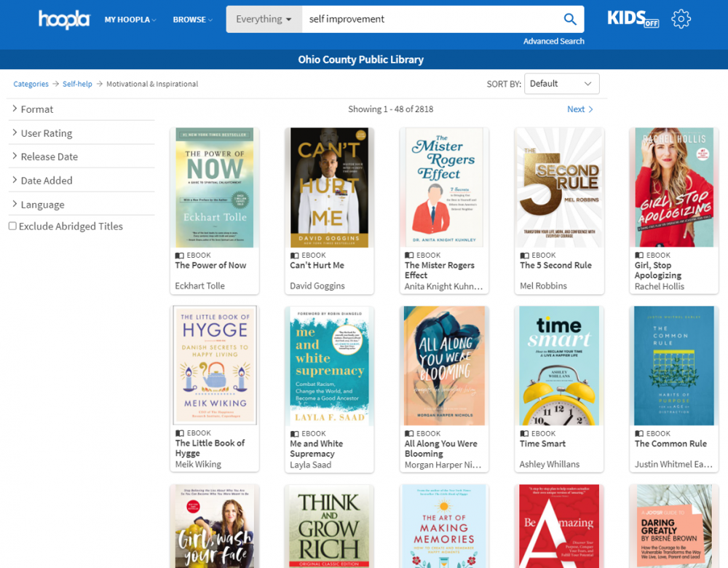Click ebook icon under Can't Hurt Me
728x568 pixels.
(x=294, y=256)
